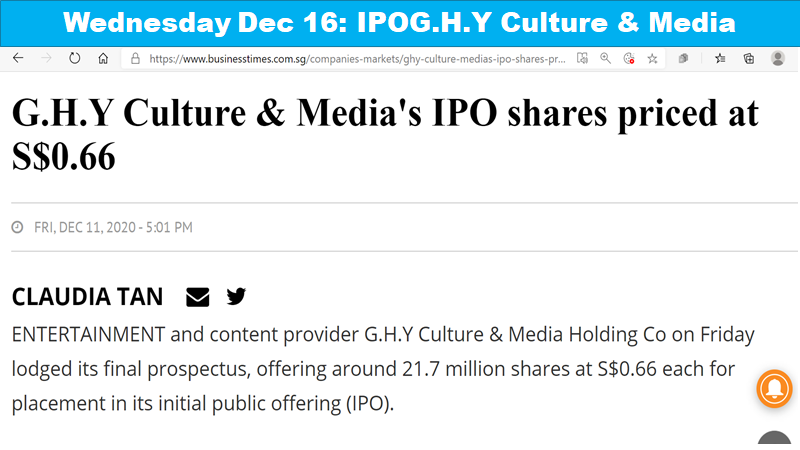Open the browser extensions icon
Image resolution: width=800 pixels, height=450 pixels.
[x=684, y=59]
